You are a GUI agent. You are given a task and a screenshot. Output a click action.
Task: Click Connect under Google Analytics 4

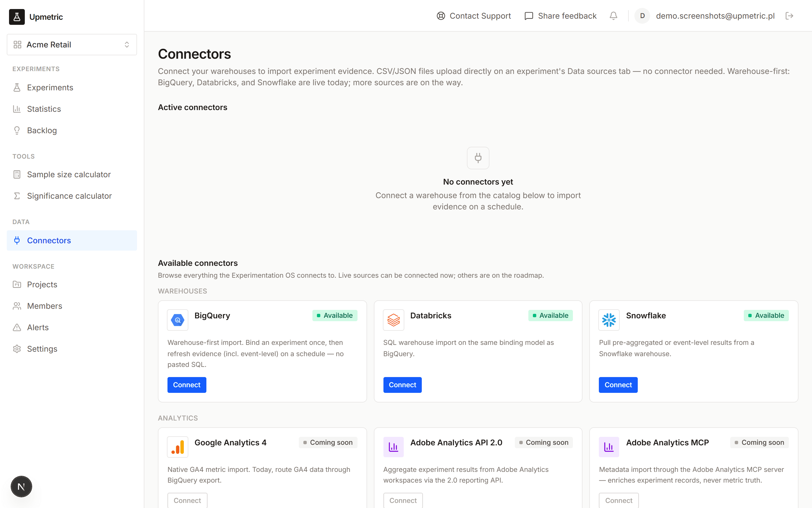[187, 500]
